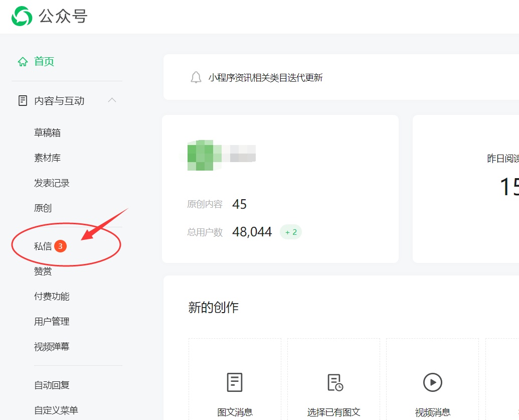The height and width of the screenshot is (420, 519).
Task: Select 原创 from the sidebar
Action: click(43, 208)
